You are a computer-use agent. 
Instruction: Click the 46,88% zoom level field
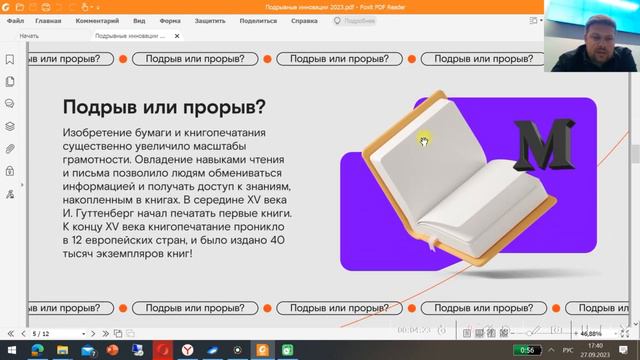tap(591, 333)
